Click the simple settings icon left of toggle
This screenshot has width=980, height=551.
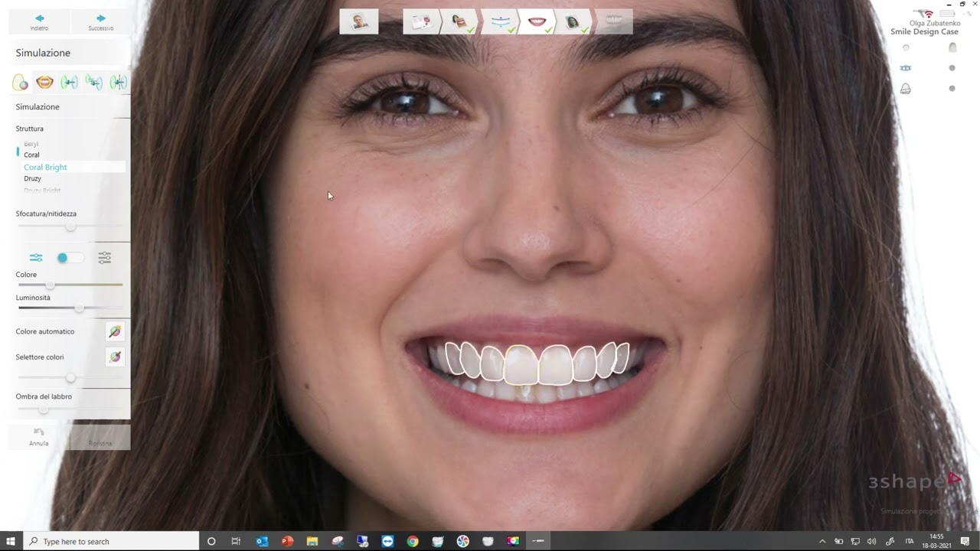pos(36,258)
